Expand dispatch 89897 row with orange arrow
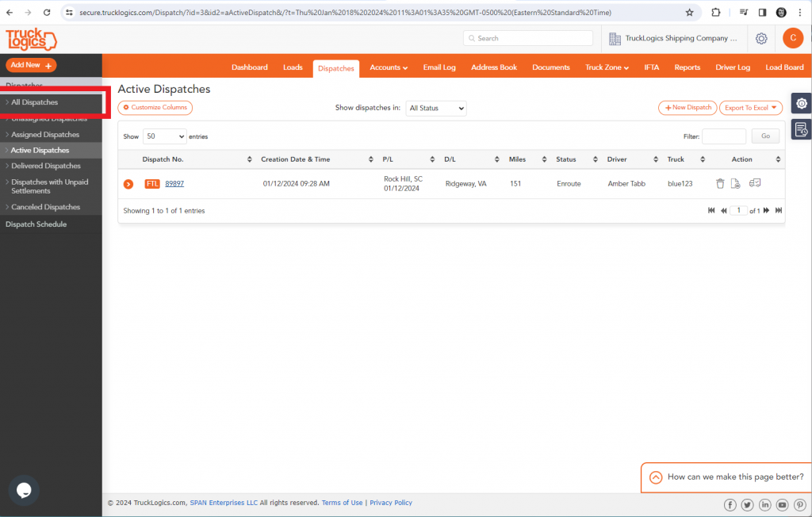The image size is (812, 517). coord(128,184)
